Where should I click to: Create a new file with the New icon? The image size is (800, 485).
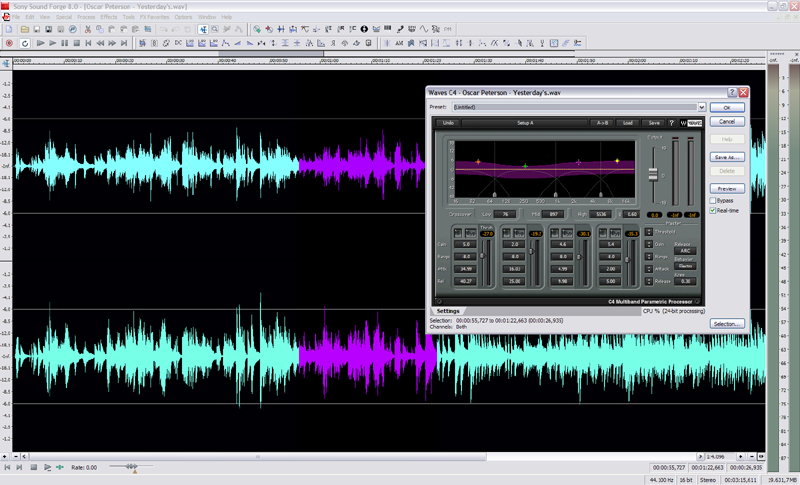click(x=9, y=30)
